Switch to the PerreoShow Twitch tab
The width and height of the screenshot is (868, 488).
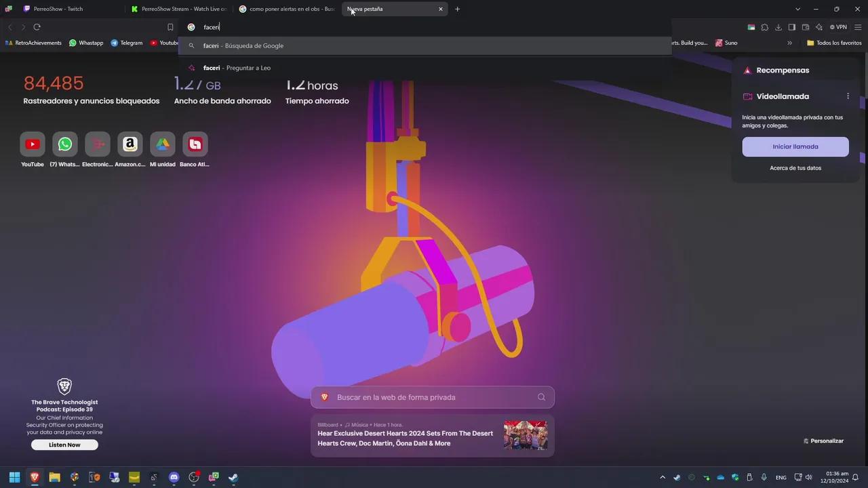pos(58,9)
